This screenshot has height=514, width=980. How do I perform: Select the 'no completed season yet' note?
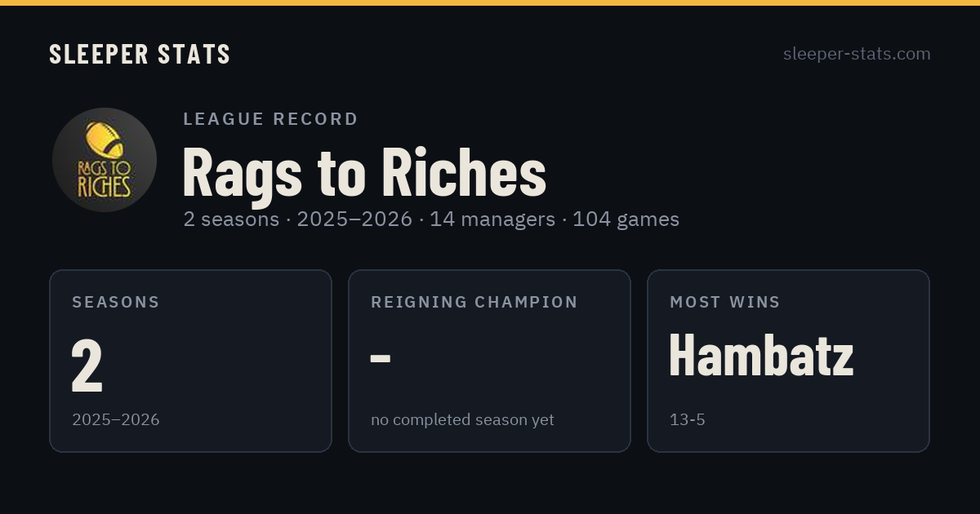point(462,419)
